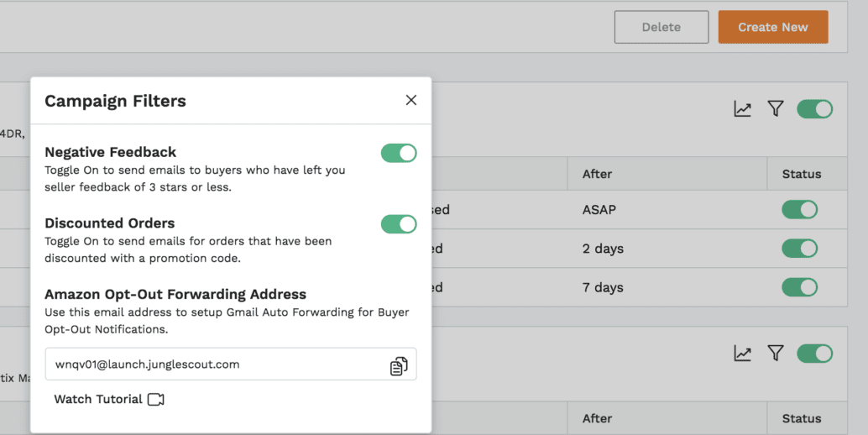
Task: Click the Status column header in top table
Action: click(x=801, y=174)
